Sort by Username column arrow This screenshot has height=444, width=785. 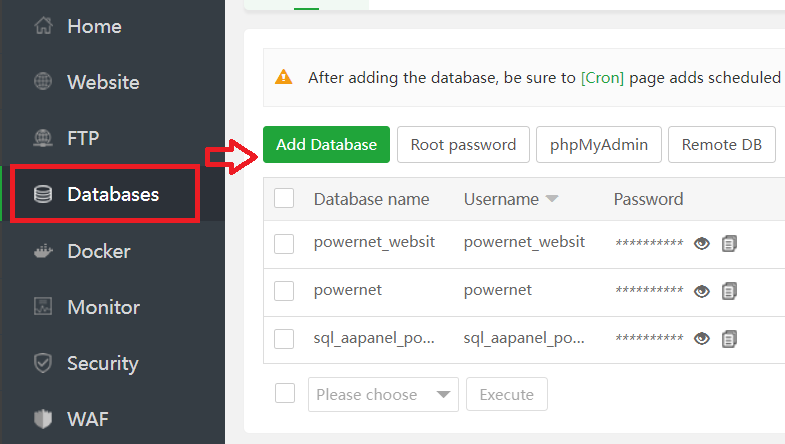(552, 200)
